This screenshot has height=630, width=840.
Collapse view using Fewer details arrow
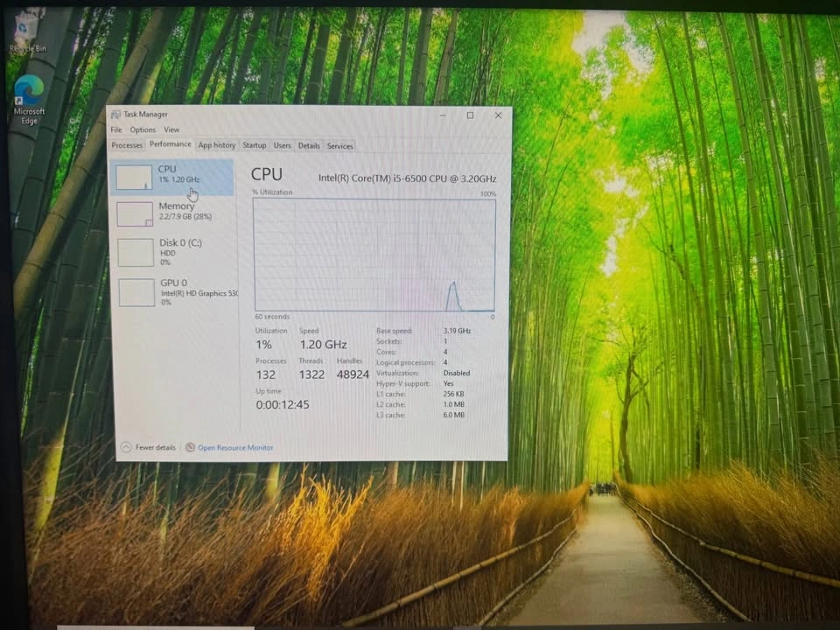(x=126, y=447)
